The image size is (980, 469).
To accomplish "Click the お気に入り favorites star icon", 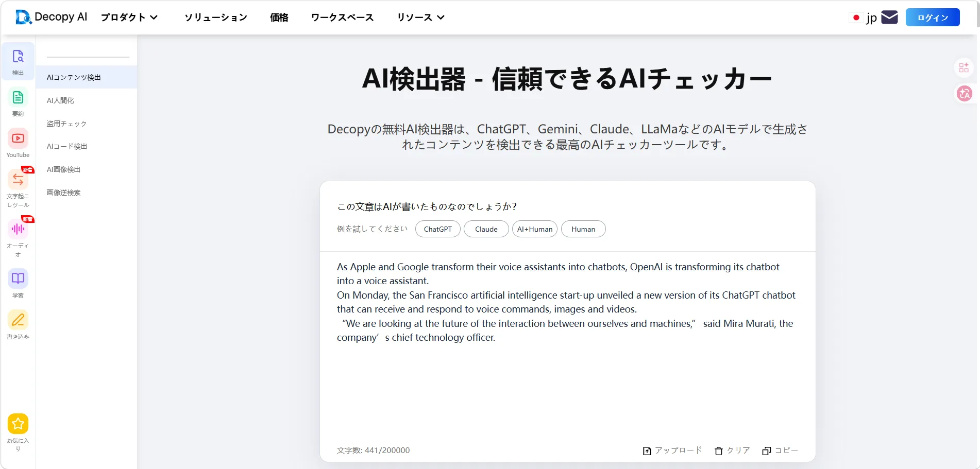I will click(18, 424).
